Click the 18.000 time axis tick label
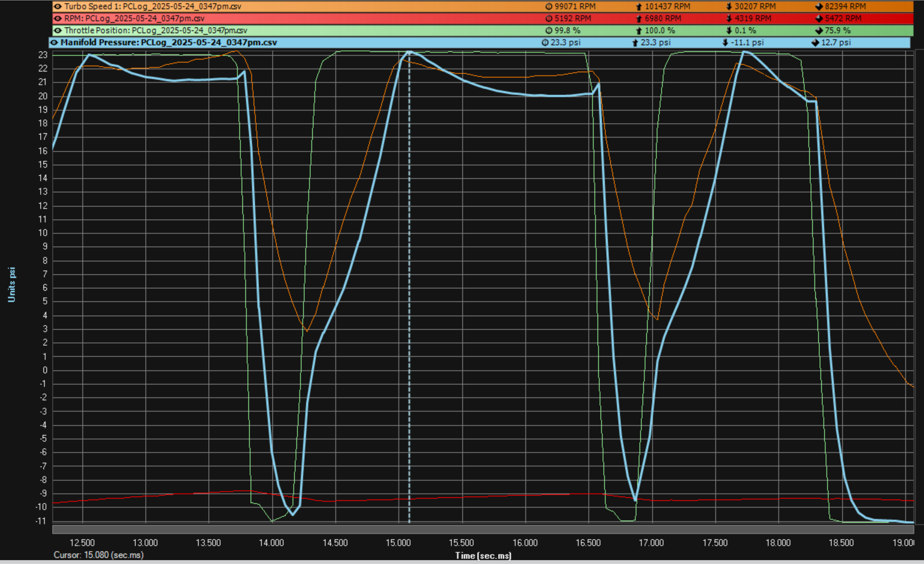 778,543
